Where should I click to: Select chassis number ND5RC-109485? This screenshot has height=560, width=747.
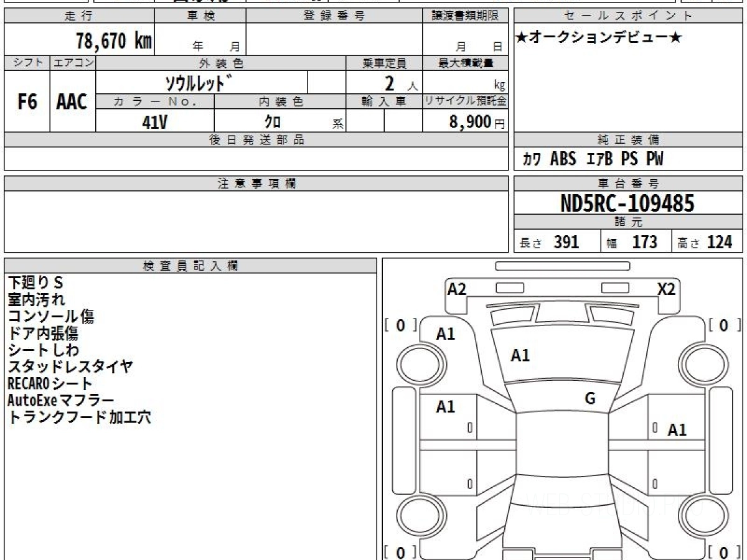tap(627, 203)
